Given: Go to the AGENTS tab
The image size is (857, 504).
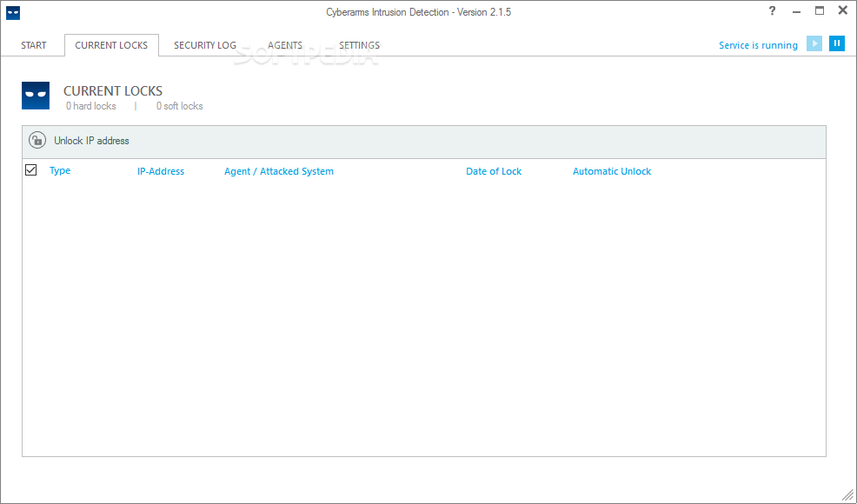Looking at the screenshot, I should tap(285, 45).
